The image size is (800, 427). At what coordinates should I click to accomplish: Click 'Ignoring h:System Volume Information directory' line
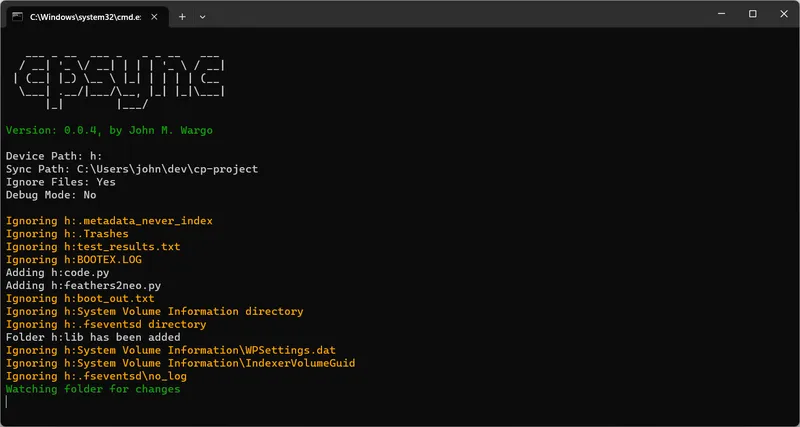point(155,312)
